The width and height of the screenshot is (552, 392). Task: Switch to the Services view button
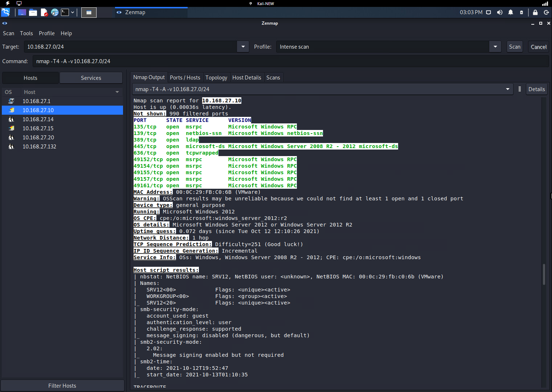[91, 78]
